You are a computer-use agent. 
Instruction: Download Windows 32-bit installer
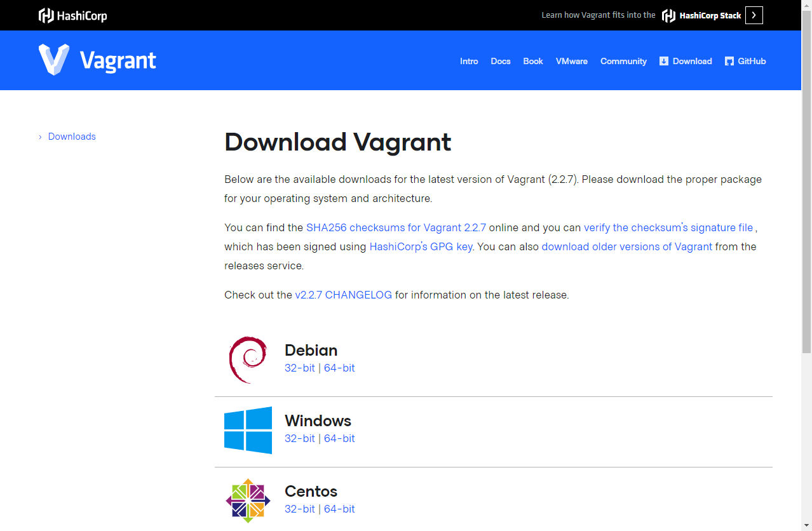point(300,438)
